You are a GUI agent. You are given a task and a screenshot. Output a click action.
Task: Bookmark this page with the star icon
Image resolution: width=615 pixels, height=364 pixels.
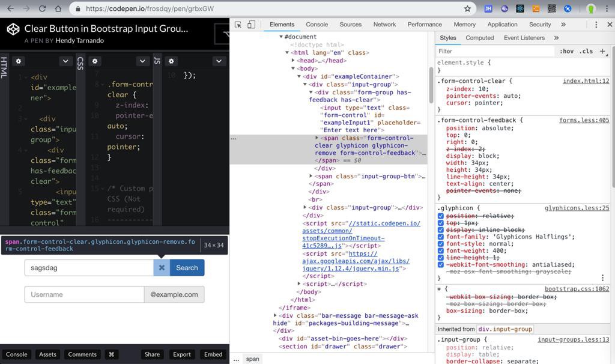[467, 8]
